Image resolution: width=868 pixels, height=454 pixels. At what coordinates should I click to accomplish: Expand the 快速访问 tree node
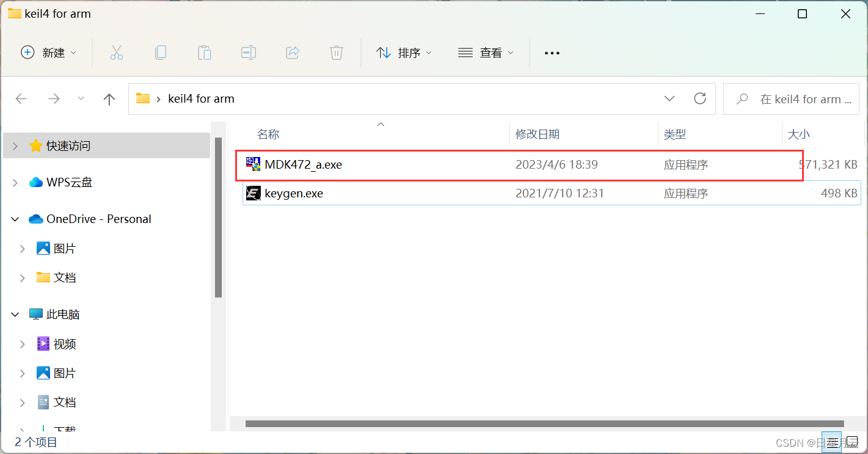[x=15, y=146]
